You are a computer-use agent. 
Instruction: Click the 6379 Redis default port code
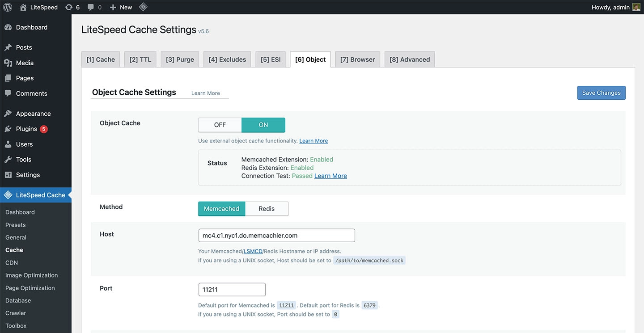369,305
